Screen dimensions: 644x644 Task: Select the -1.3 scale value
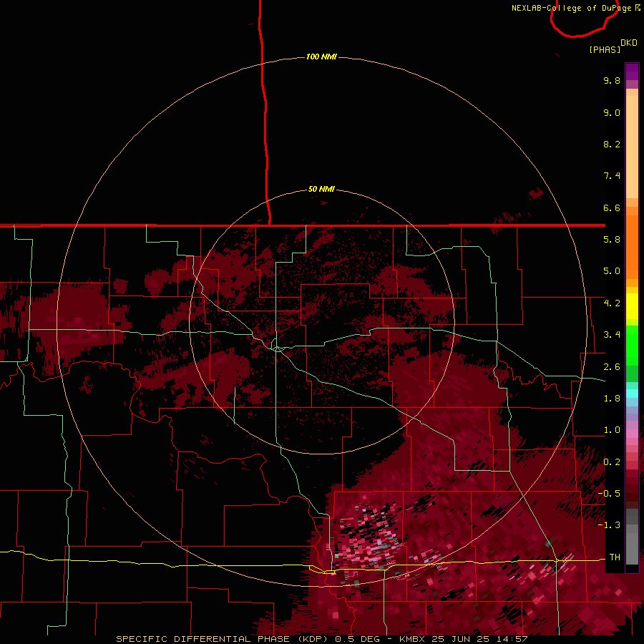click(609, 525)
